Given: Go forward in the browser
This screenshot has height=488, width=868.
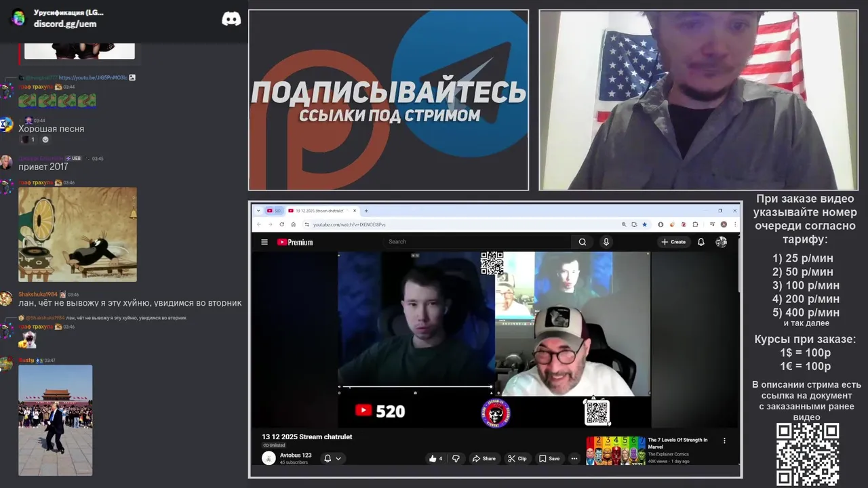Looking at the screenshot, I should tap(270, 224).
